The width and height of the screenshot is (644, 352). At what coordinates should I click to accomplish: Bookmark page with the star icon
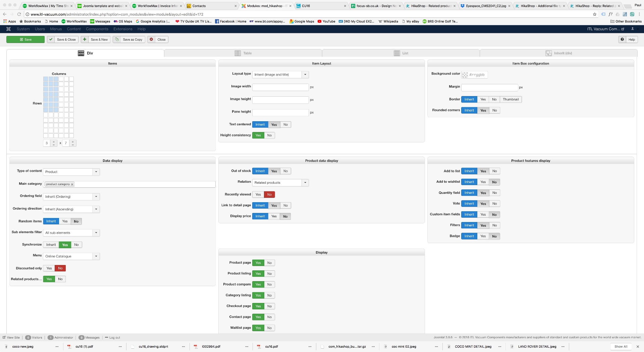point(595,14)
